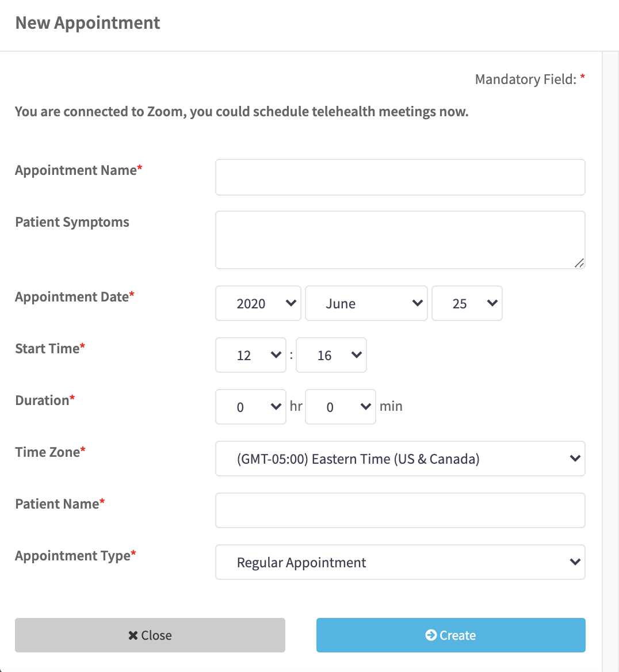Expand the Start Time minute selector showing 16

click(331, 356)
